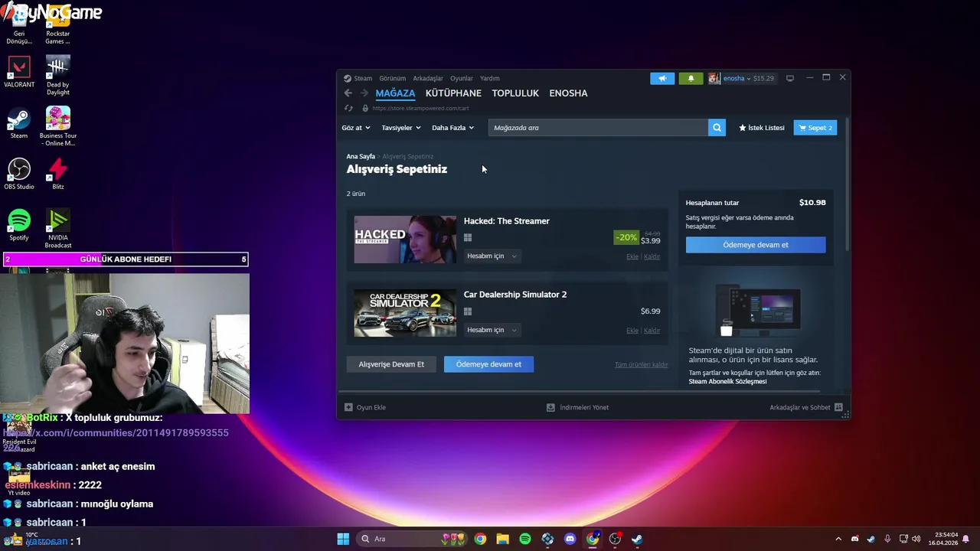Open Spotify from the taskbar

[x=525, y=539]
